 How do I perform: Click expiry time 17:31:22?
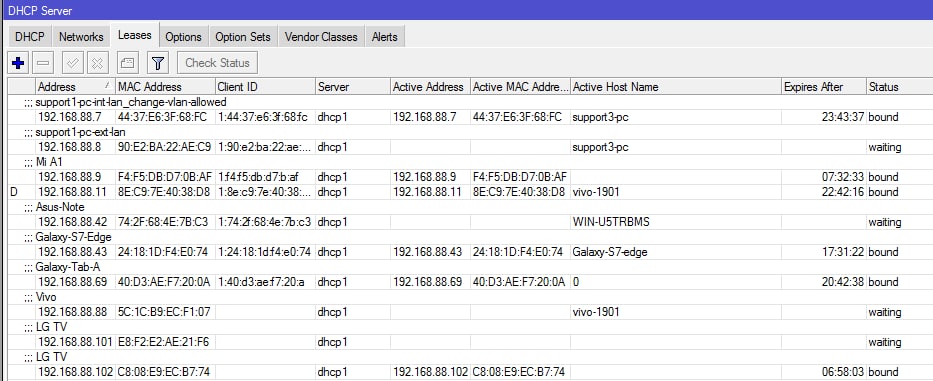tap(843, 252)
